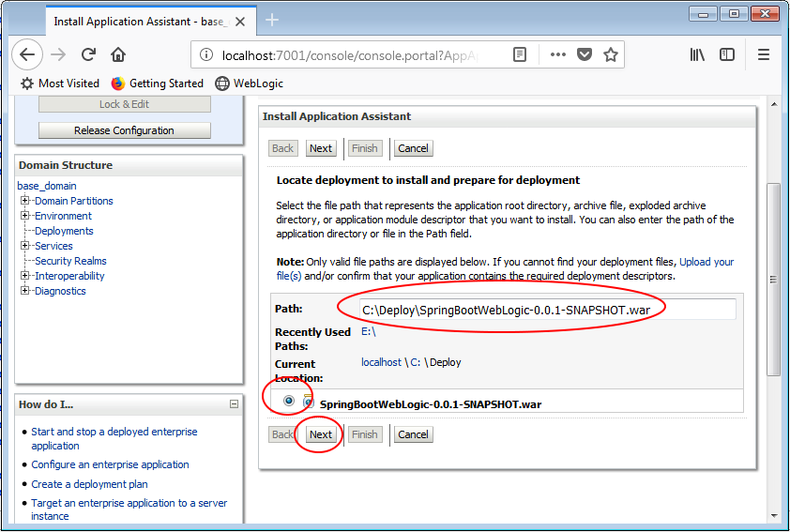Show site information icon in address bar
The image size is (790, 532).
[x=206, y=54]
